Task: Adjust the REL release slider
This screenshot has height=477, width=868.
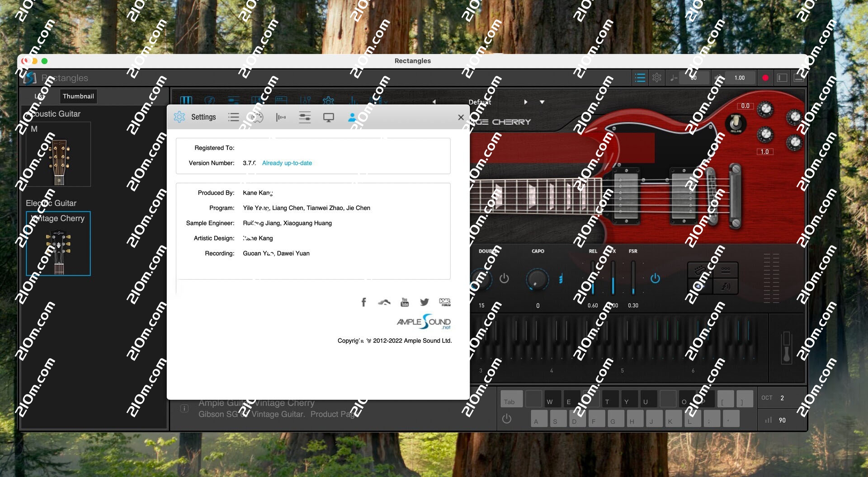Action: pos(593,278)
